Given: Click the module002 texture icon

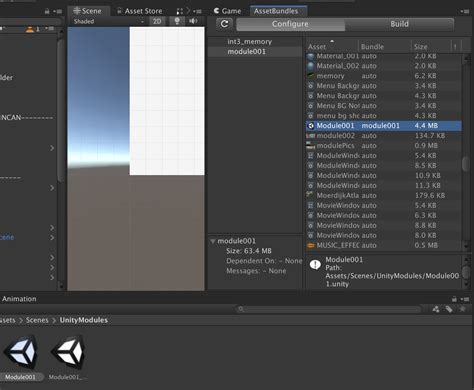Looking at the screenshot, I should (311, 136).
